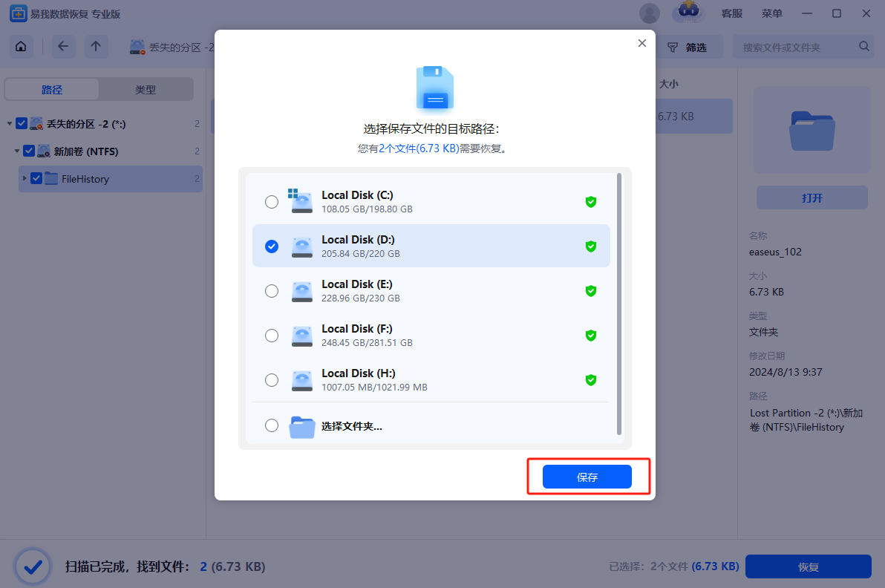
Task: Click the EaseUS app logo in the title bar
Action: (19, 13)
